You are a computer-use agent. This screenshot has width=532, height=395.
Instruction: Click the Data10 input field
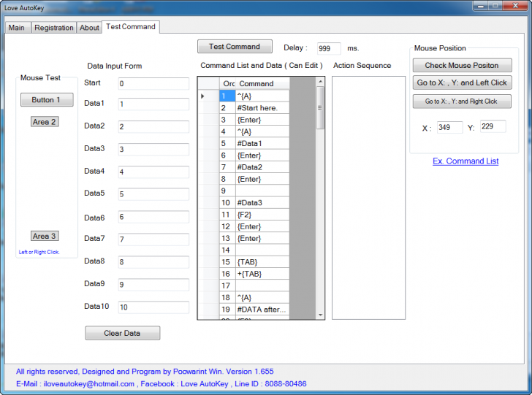click(x=153, y=307)
